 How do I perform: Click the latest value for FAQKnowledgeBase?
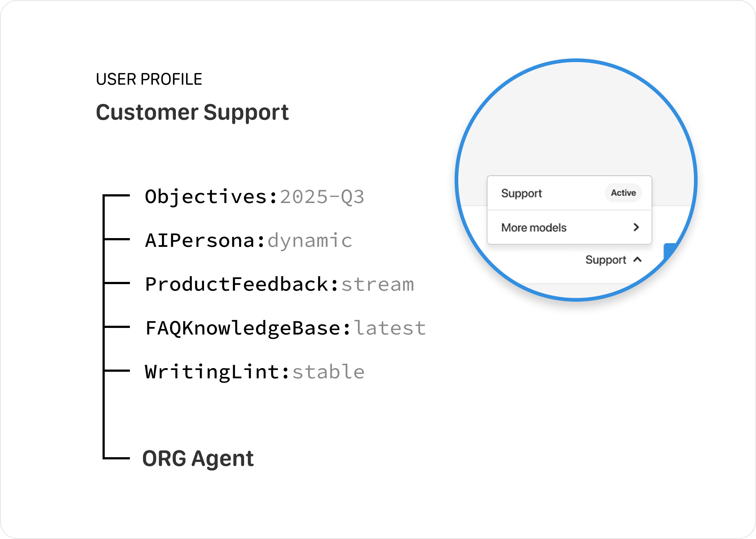(x=390, y=328)
